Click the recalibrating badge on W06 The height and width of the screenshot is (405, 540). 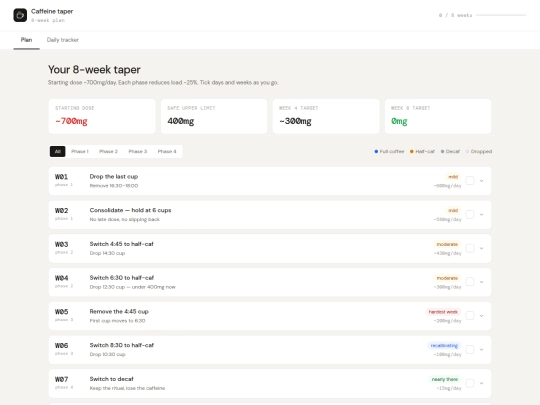click(x=444, y=346)
